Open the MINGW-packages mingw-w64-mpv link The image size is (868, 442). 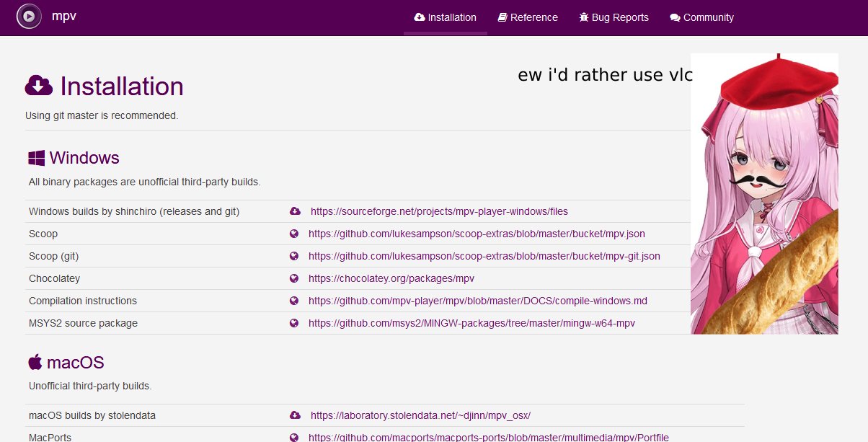(x=472, y=323)
